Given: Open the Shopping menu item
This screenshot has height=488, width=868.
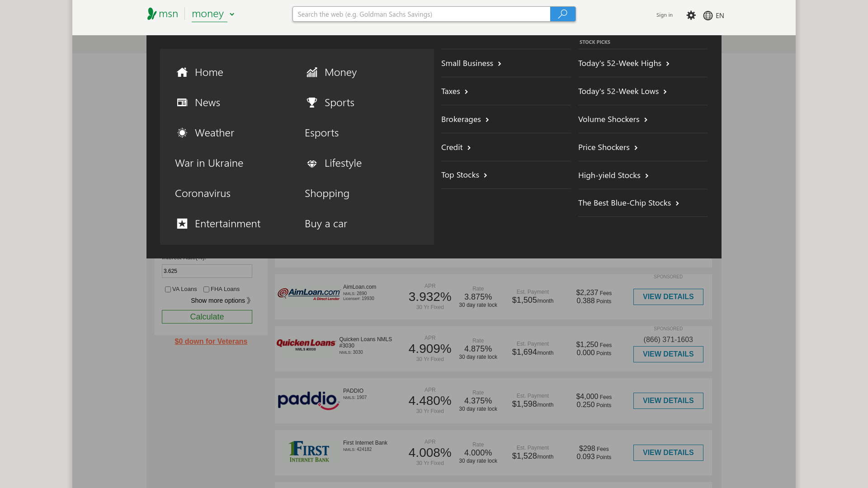Looking at the screenshot, I should pyautogui.click(x=327, y=193).
